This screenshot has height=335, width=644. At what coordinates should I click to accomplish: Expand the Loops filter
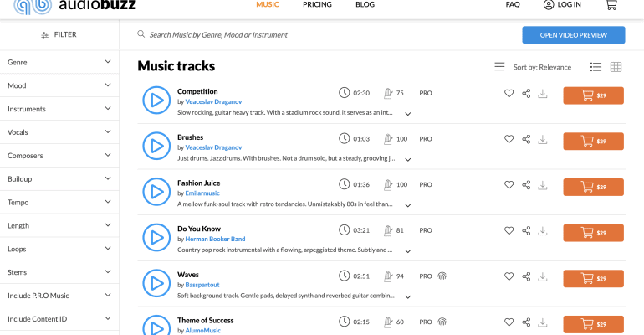tap(59, 249)
